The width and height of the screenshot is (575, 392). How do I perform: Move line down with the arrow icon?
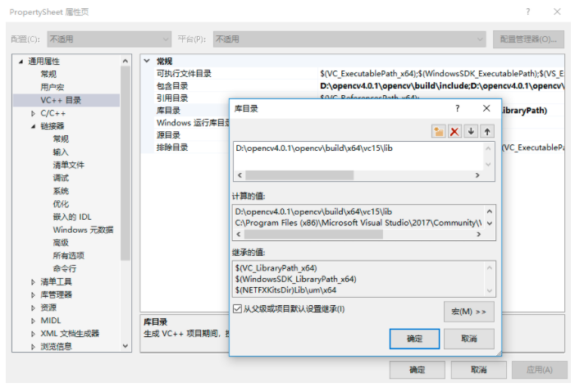pos(471,131)
